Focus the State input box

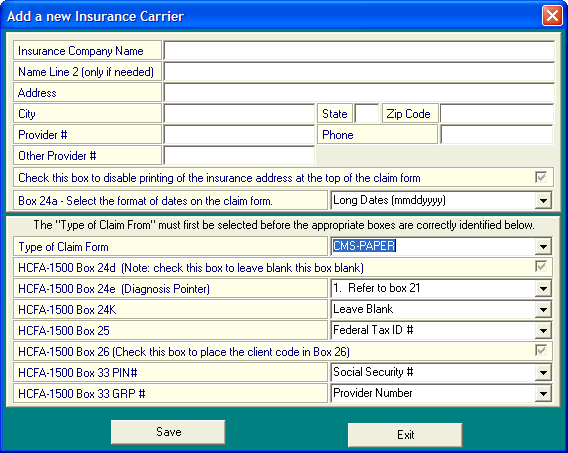point(367,113)
